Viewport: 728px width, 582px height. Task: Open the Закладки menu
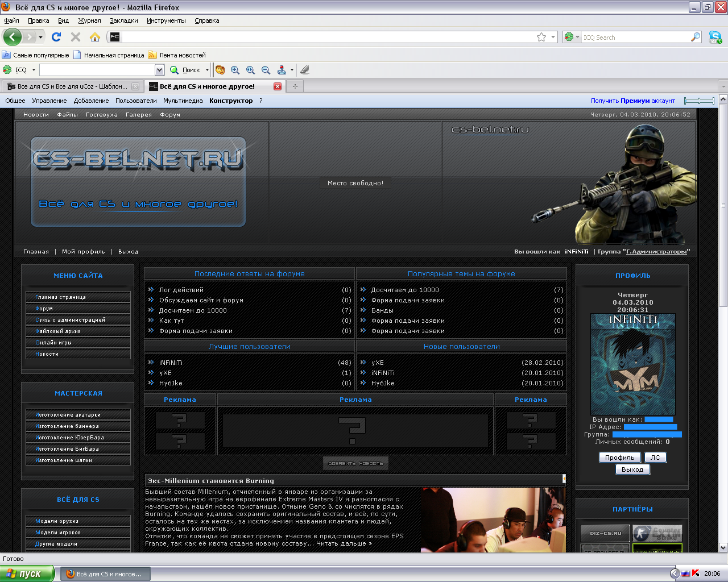point(124,20)
